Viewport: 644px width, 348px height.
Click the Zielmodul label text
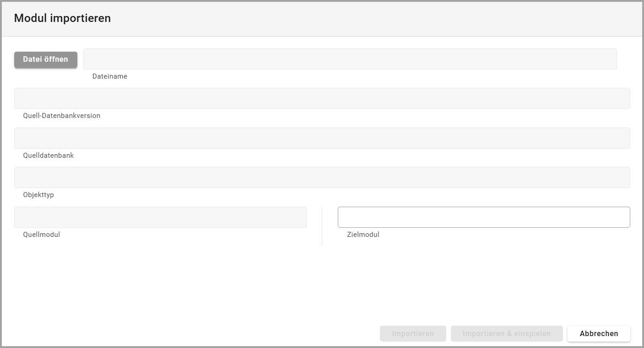coord(363,235)
